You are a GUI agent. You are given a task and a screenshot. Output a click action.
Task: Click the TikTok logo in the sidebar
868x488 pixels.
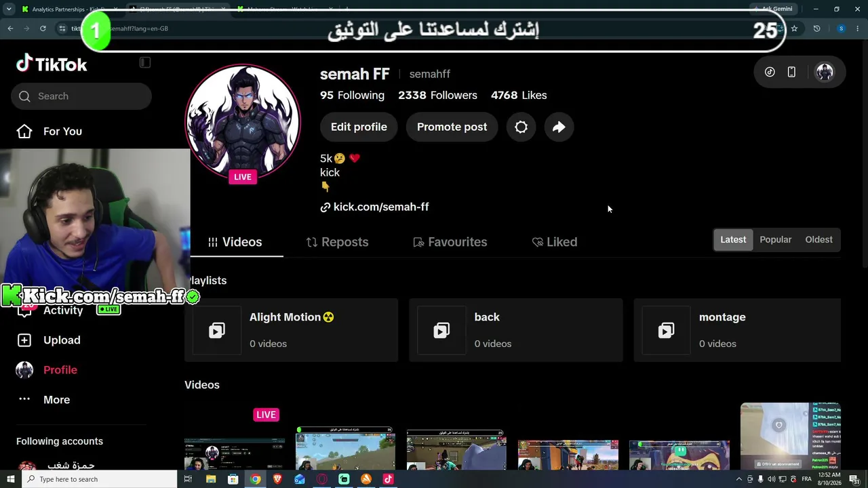pyautogui.click(x=52, y=64)
